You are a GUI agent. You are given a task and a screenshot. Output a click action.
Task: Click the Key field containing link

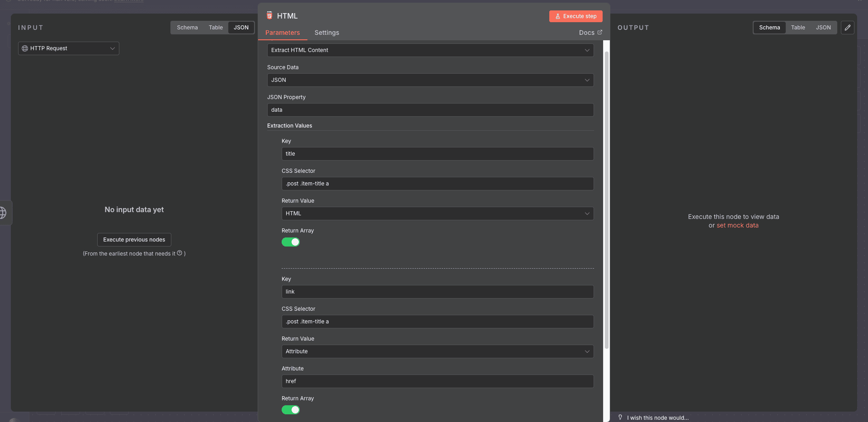[x=438, y=292]
